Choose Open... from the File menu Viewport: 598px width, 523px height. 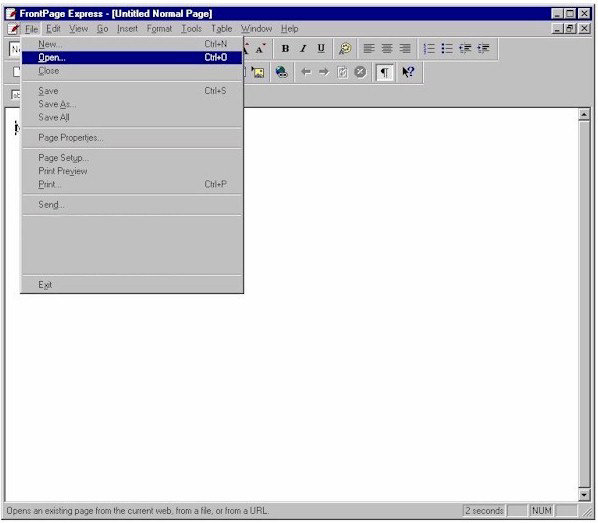click(132, 58)
